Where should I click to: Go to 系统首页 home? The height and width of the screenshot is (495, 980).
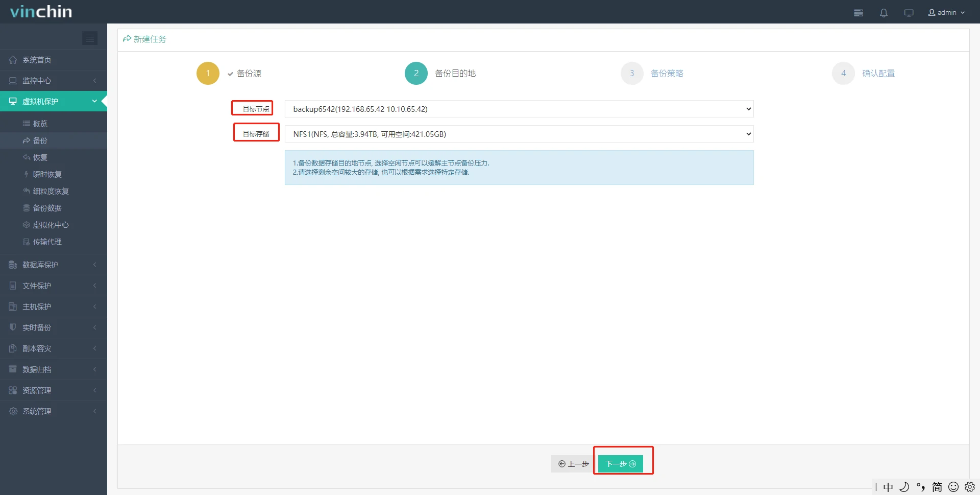coord(54,60)
